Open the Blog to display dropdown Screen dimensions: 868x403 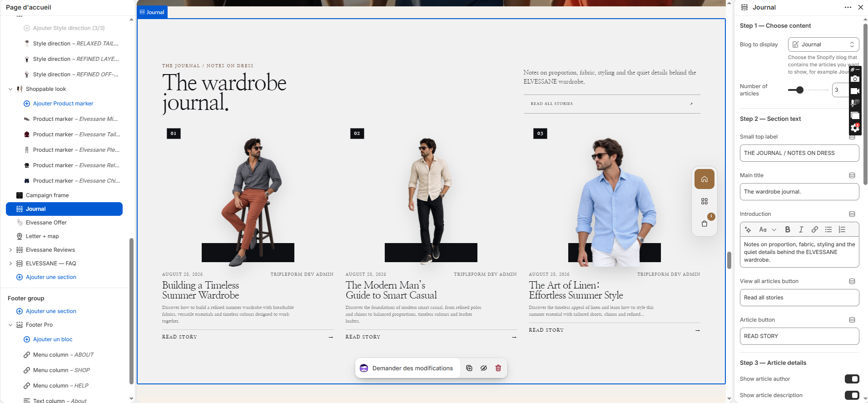pos(823,45)
